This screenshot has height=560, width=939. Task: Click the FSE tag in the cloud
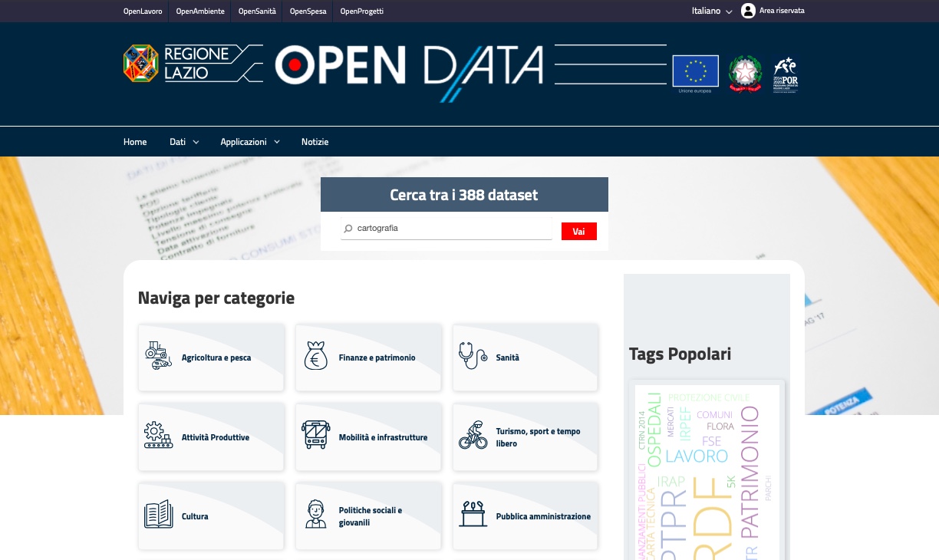click(711, 441)
